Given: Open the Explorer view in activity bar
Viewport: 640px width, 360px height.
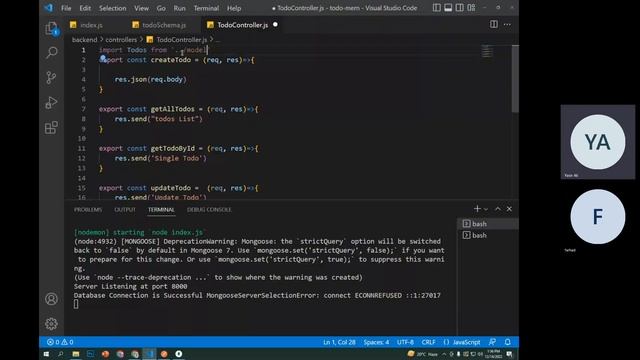Looking at the screenshot, I should [51, 28].
